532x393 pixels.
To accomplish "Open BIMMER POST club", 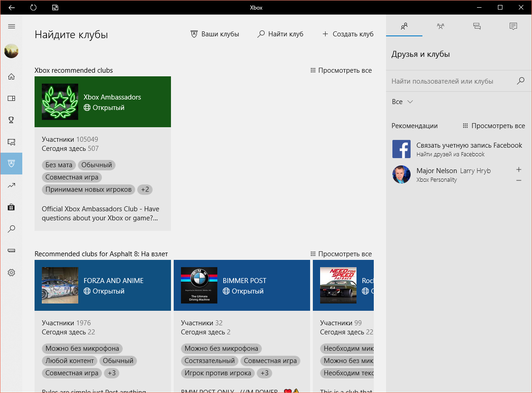I will coord(242,285).
